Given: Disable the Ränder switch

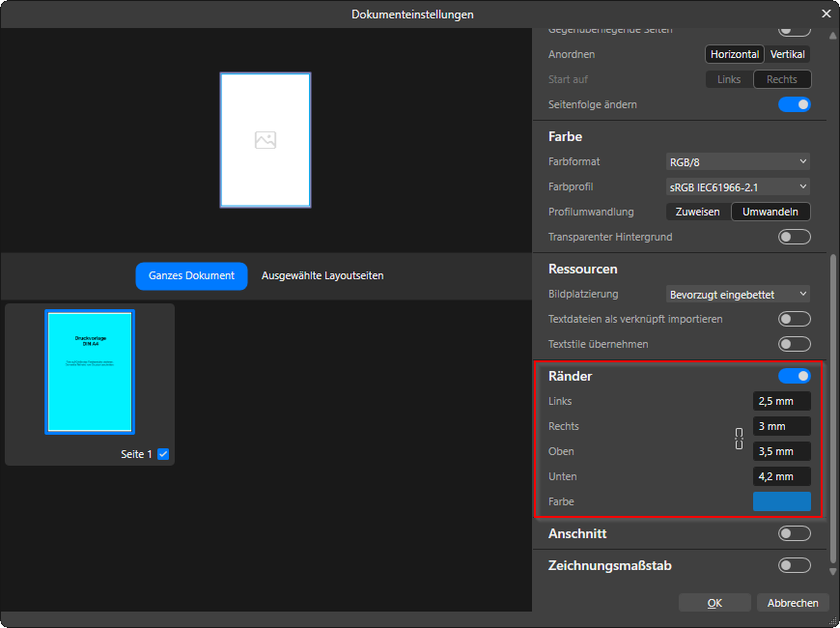Looking at the screenshot, I should 795,376.
